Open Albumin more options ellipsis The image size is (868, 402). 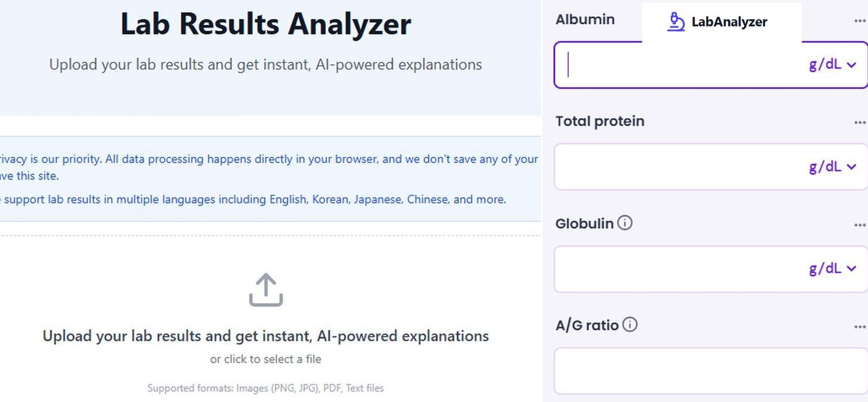point(860,21)
